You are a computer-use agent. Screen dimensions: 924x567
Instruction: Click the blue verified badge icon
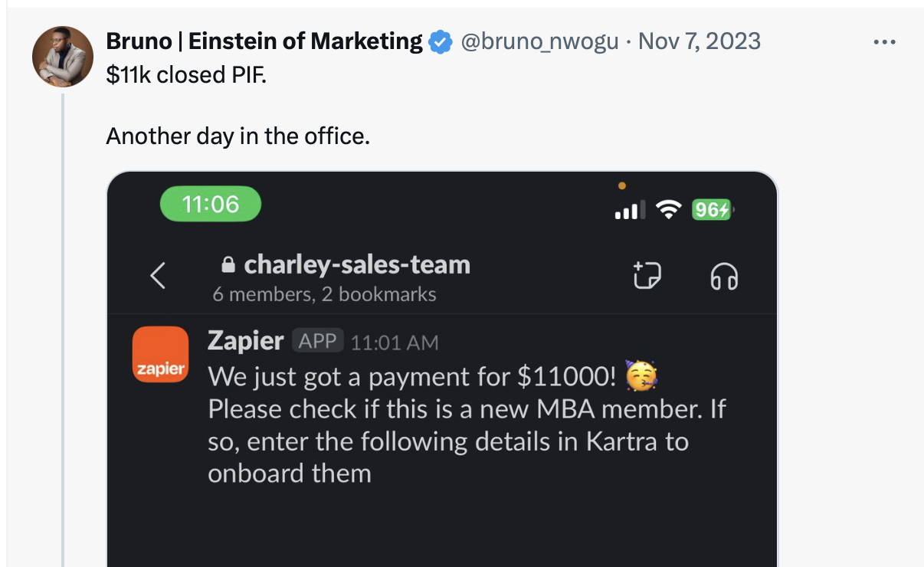pos(440,41)
